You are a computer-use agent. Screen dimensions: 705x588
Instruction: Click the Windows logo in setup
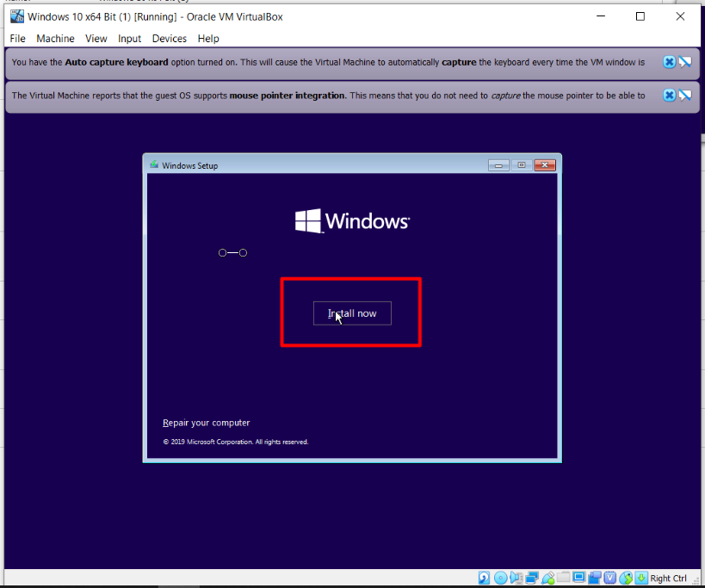pos(353,220)
